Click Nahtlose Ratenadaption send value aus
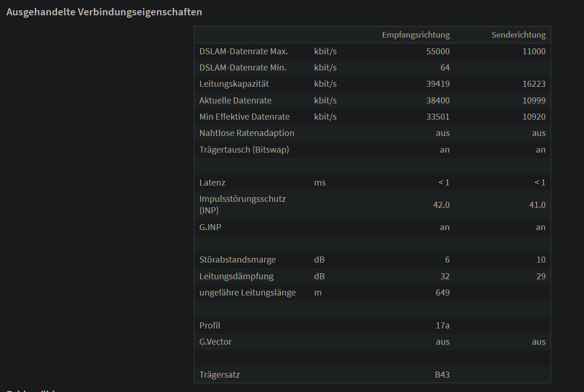 [539, 133]
